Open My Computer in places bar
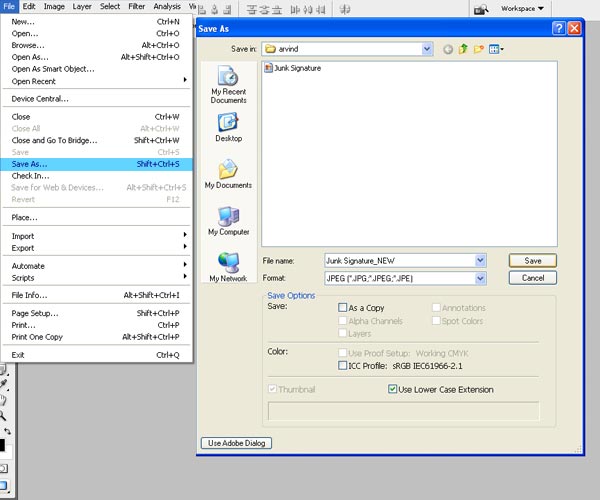Image resolution: width=600 pixels, height=500 pixels. tap(228, 221)
